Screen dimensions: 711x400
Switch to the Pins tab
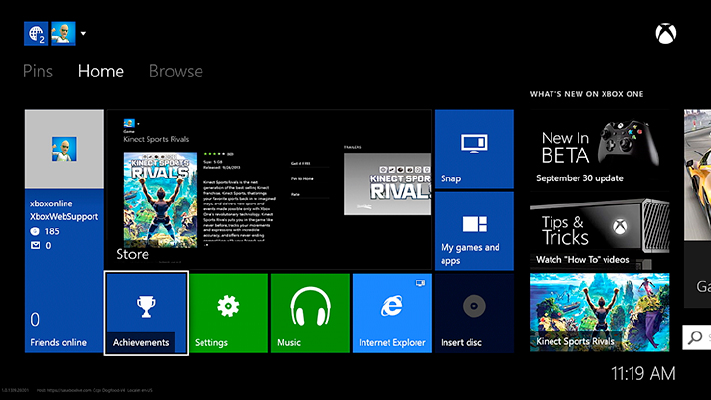pos(38,71)
